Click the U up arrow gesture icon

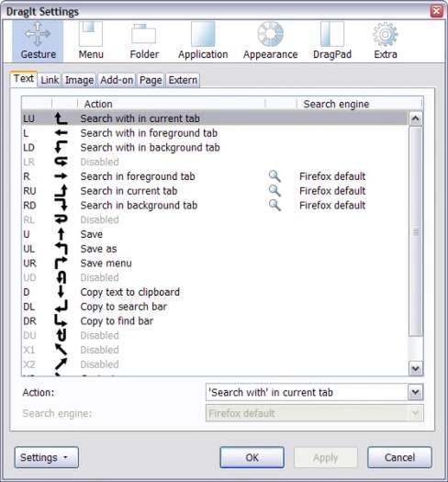point(61,234)
